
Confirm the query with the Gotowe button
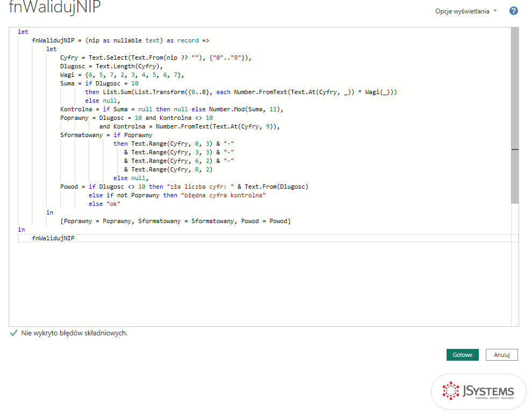coord(463,355)
